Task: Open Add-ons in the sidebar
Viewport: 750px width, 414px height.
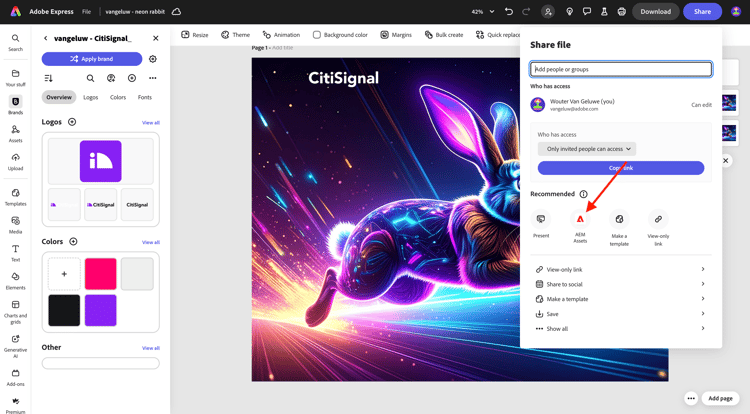Action: (15, 377)
